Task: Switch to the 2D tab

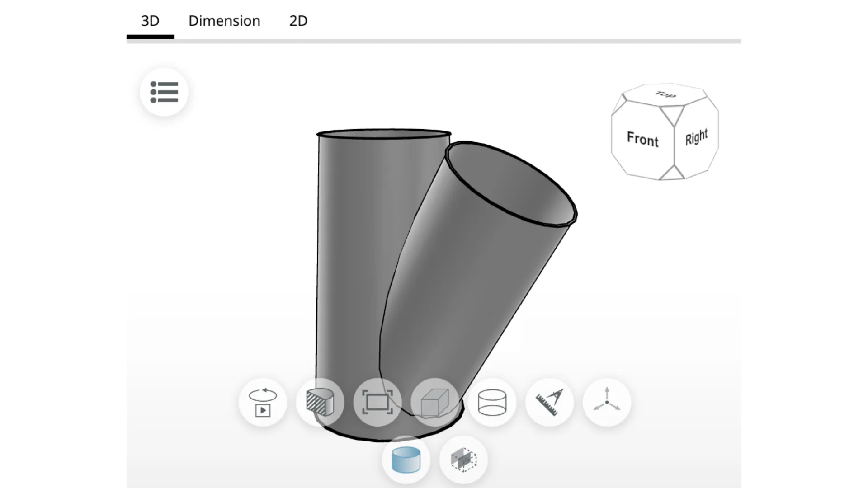Action: [298, 21]
